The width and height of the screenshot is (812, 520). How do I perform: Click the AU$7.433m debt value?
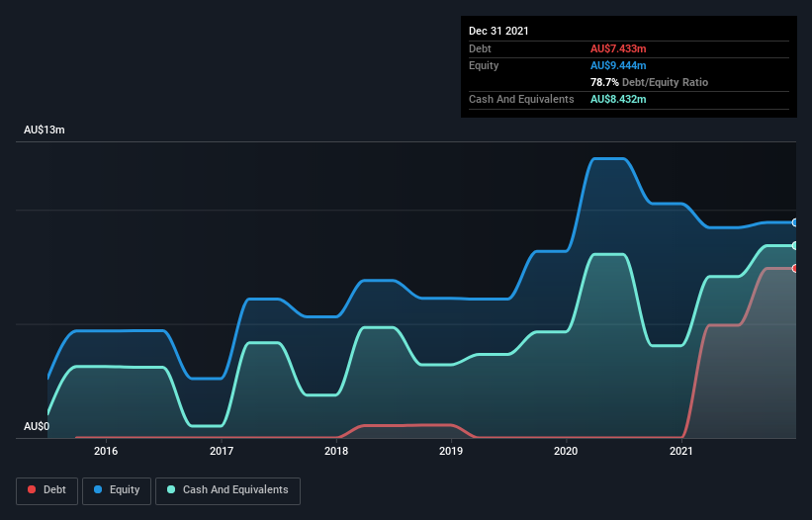pyautogui.click(x=618, y=48)
